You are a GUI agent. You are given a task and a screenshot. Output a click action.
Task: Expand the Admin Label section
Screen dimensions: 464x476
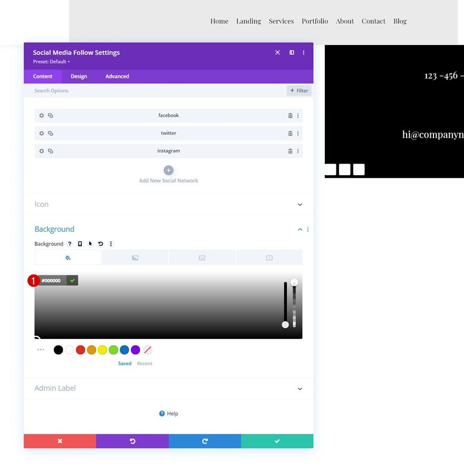click(168, 388)
